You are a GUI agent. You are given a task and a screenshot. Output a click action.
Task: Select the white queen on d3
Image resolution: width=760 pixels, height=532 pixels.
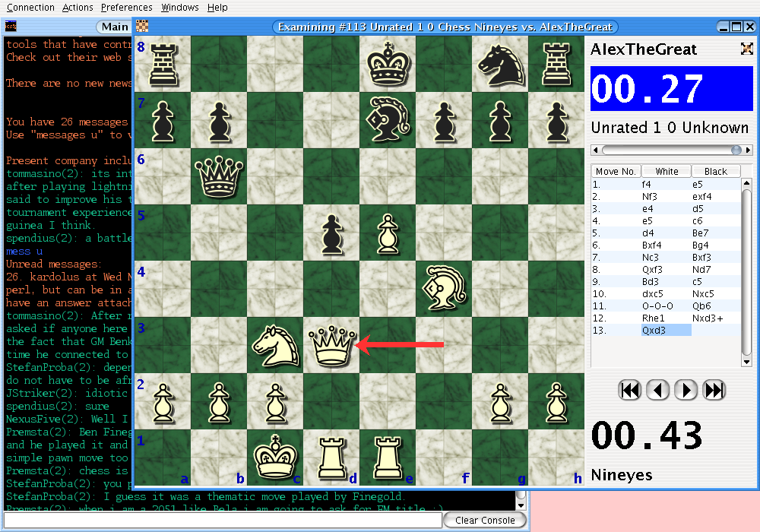(x=331, y=347)
